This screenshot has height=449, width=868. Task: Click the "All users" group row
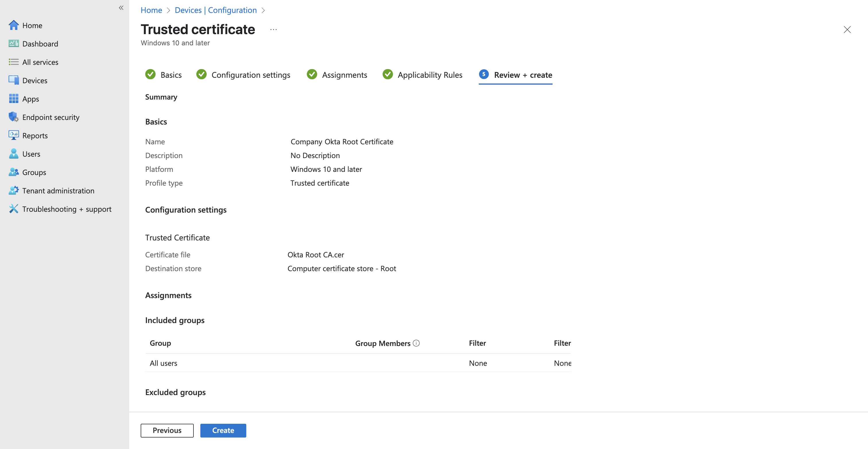point(358,363)
